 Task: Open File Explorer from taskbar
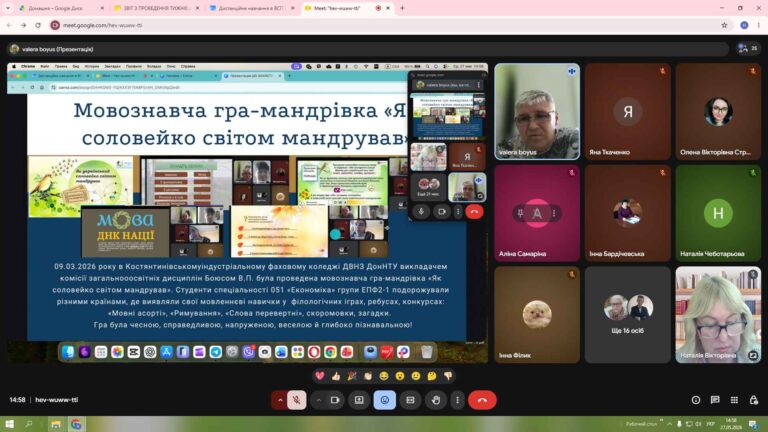55,424
